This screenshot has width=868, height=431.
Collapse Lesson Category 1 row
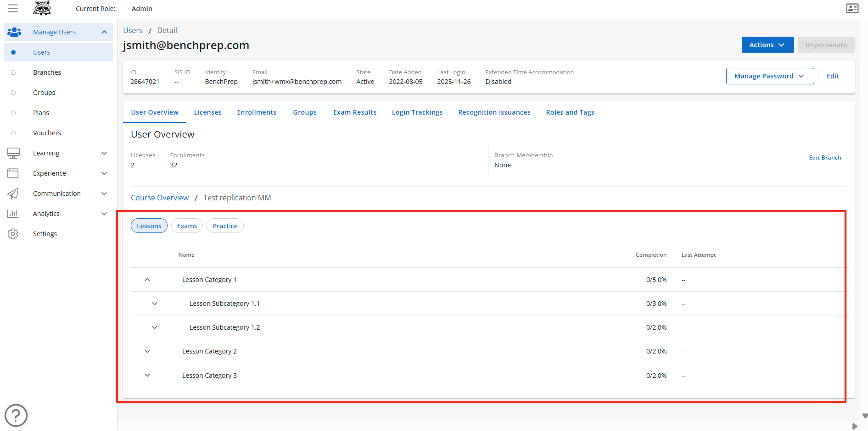tap(147, 280)
